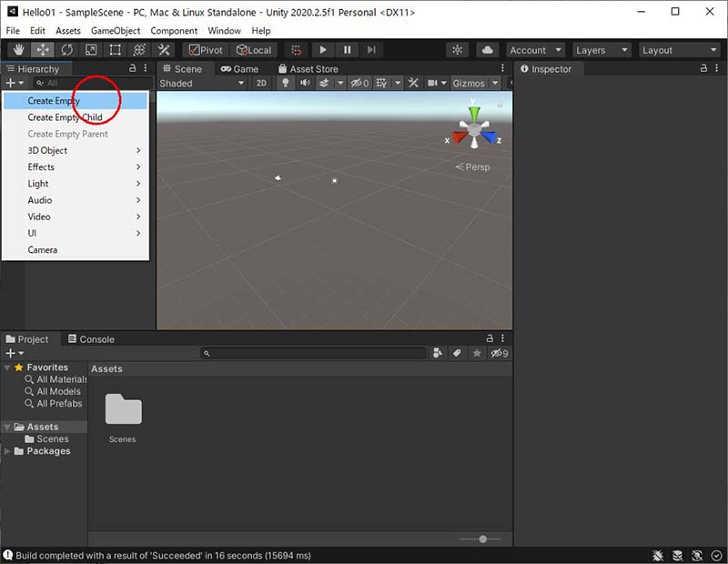Search by label tag icon

458,353
